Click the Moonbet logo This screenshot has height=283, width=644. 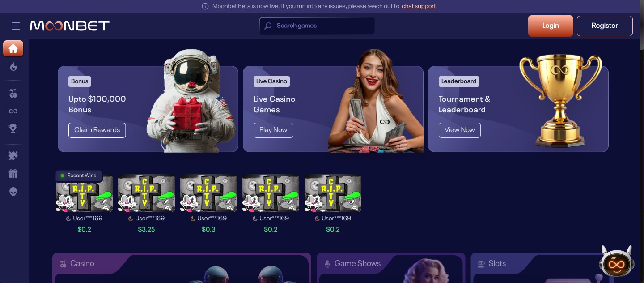tap(70, 26)
